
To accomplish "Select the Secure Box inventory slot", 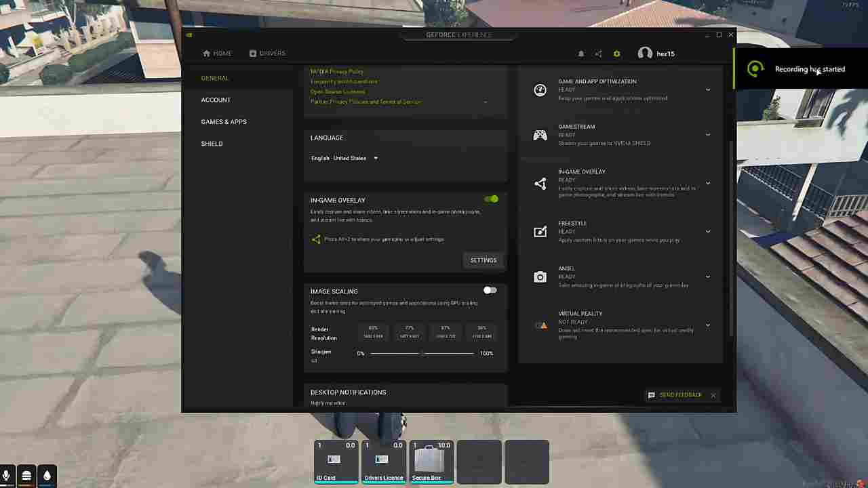I will click(x=431, y=462).
